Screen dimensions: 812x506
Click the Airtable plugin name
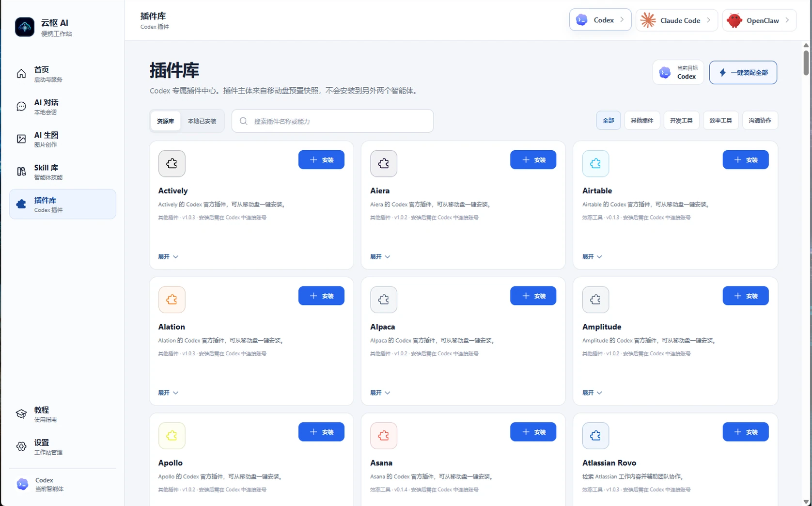click(x=597, y=191)
